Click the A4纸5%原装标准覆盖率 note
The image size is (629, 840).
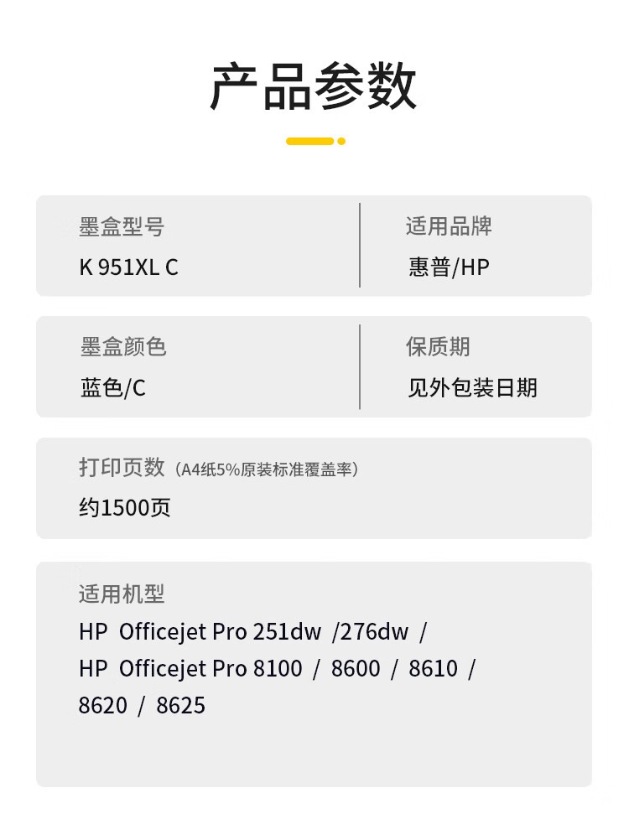pyautogui.click(x=267, y=469)
